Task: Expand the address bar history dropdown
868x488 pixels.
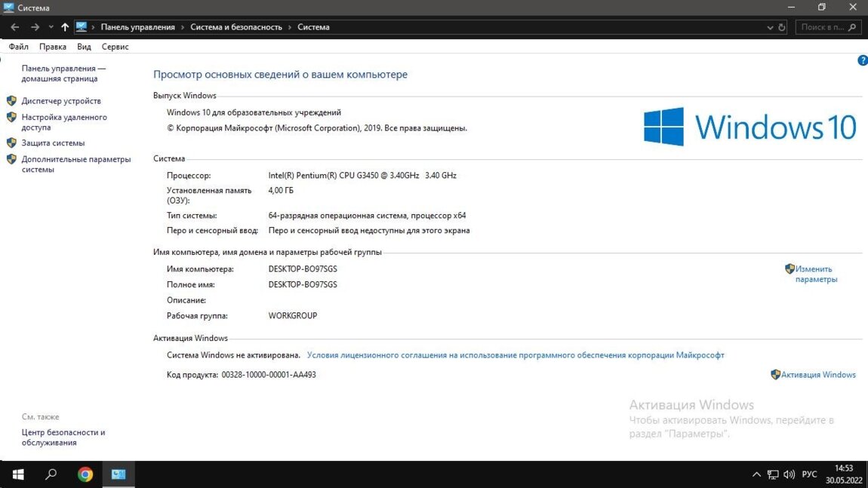Action: (x=769, y=27)
